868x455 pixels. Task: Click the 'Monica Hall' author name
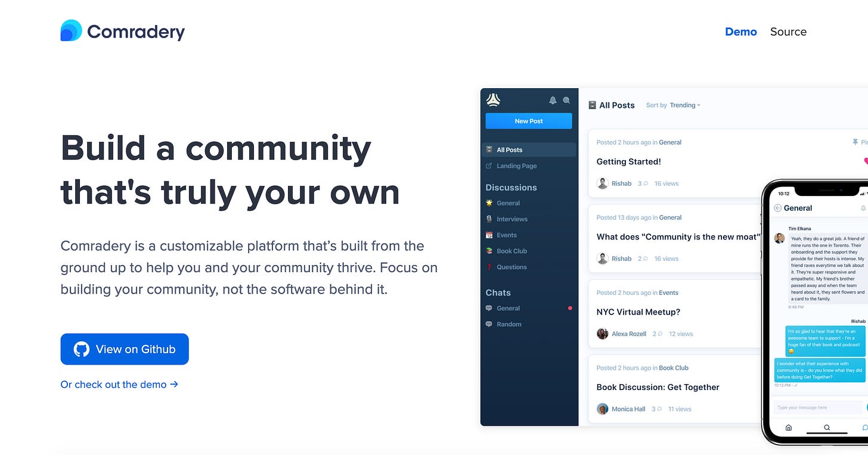[629, 409]
